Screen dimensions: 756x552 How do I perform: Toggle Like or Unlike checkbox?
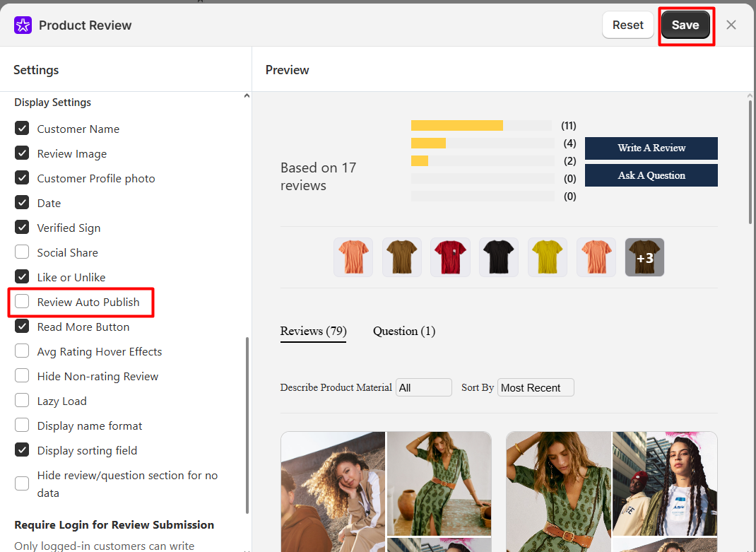[x=22, y=276]
